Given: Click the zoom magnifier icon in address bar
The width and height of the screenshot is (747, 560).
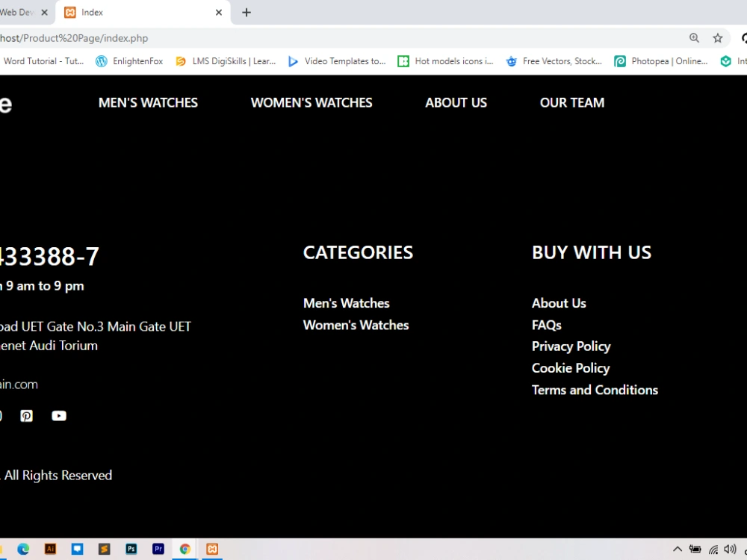Looking at the screenshot, I should click(x=694, y=38).
